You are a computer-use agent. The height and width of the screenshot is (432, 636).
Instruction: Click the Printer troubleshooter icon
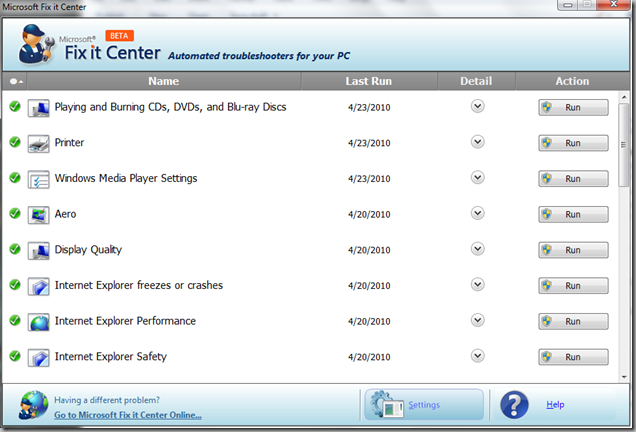tap(39, 144)
